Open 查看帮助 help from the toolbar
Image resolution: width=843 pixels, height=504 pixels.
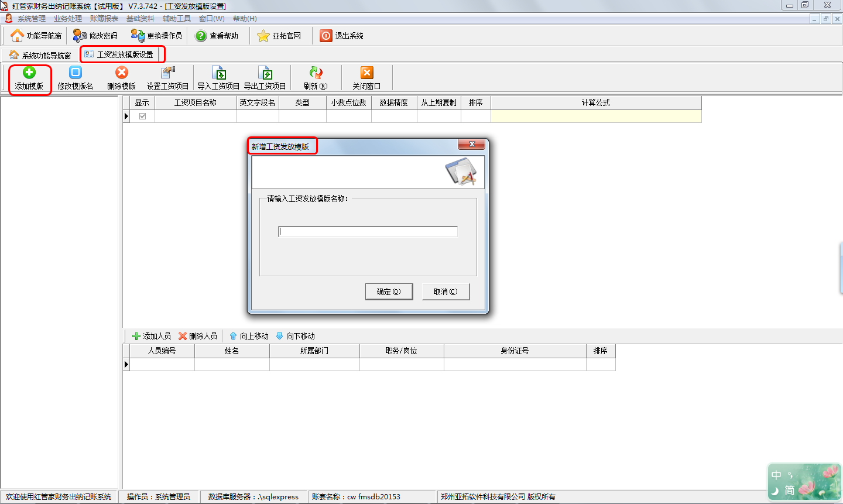coord(217,36)
